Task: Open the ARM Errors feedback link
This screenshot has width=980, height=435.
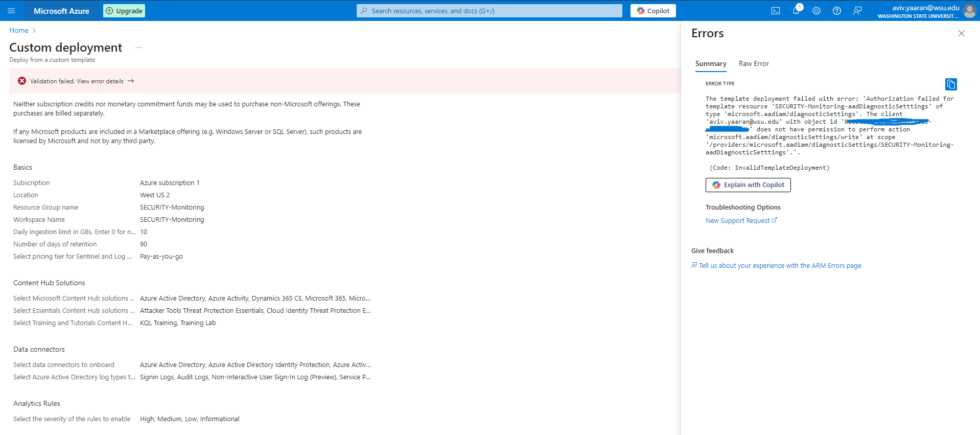Action: tap(776, 266)
